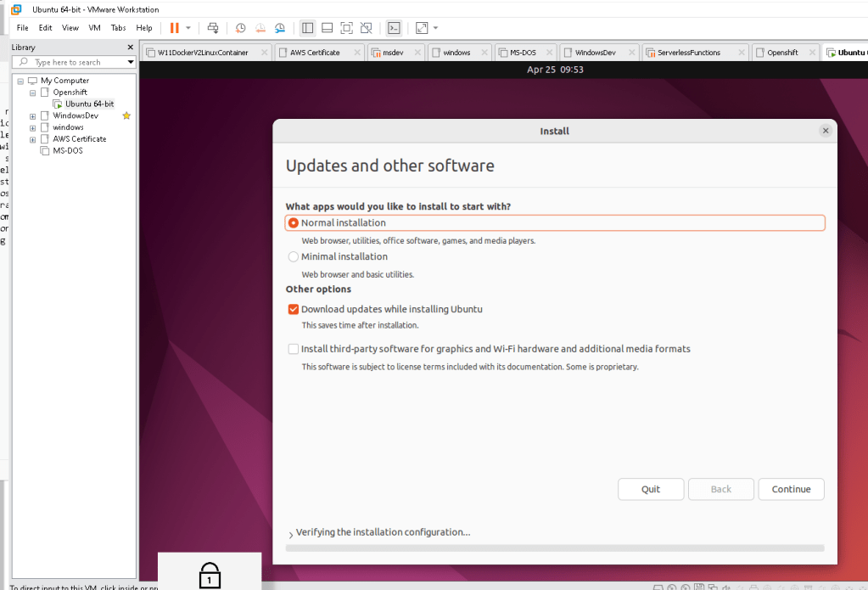Click the Apr 25 09:53 clock
The width and height of the screenshot is (868, 590).
point(555,70)
